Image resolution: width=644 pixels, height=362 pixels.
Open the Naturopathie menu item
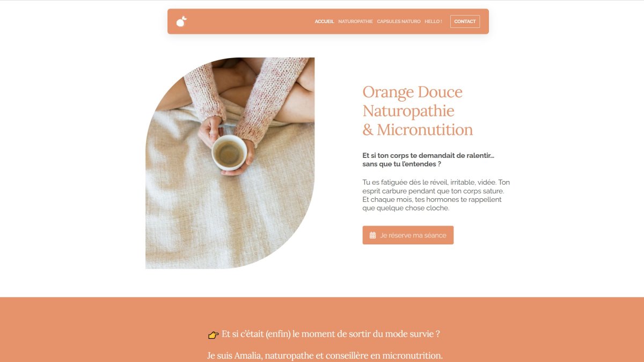coord(355,21)
